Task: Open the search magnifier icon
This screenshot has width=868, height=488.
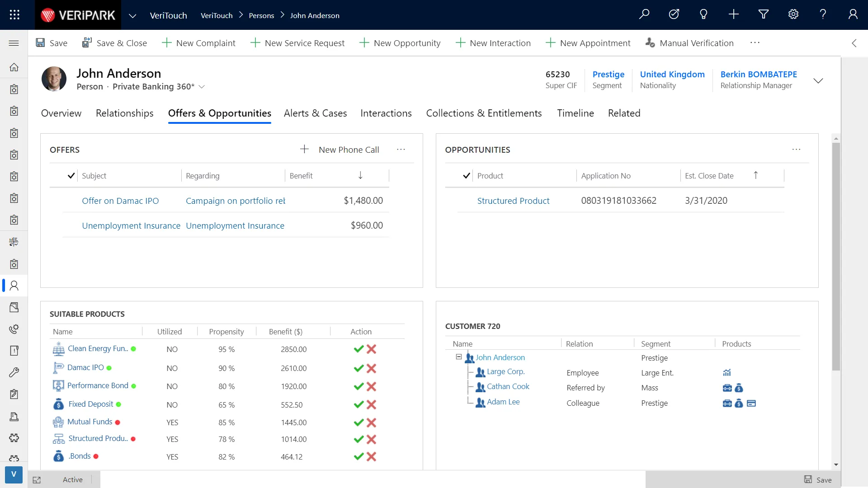Action: coord(644,14)
